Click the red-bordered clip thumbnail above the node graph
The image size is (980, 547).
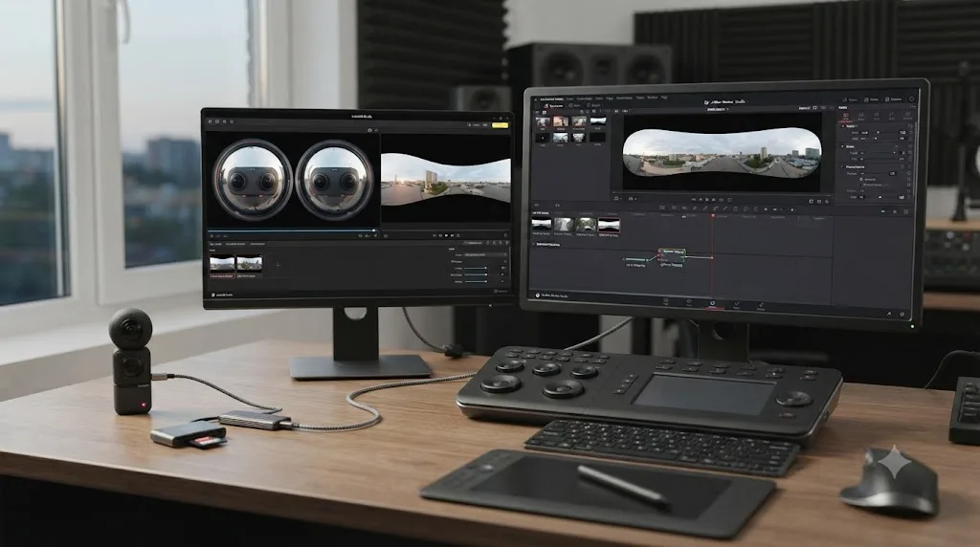609,225
